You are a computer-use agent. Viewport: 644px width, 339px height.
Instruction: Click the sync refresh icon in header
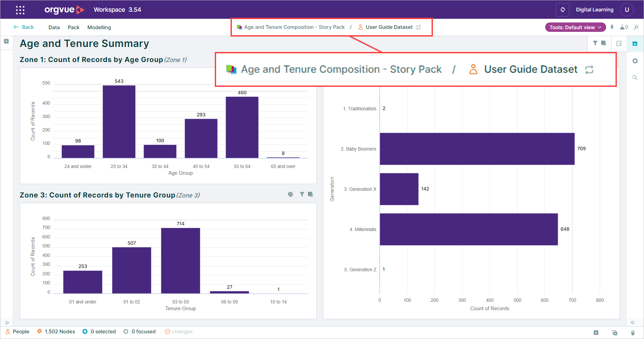coord(563,10)
